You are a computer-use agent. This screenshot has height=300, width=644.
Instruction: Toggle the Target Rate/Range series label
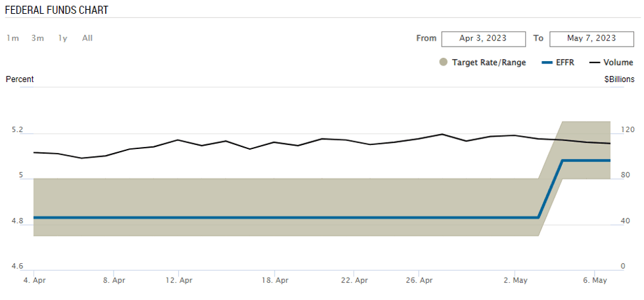(489, 62)
